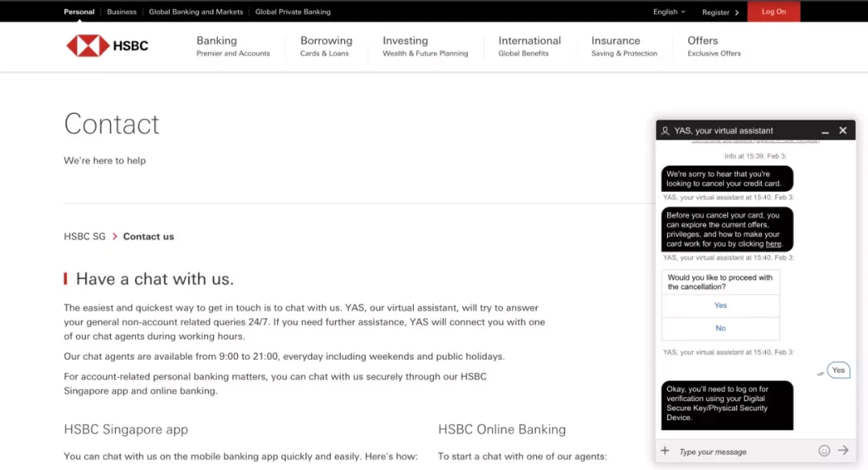Select the Personal tab
The height and width of the screenshot is (470, 868).
79,11
